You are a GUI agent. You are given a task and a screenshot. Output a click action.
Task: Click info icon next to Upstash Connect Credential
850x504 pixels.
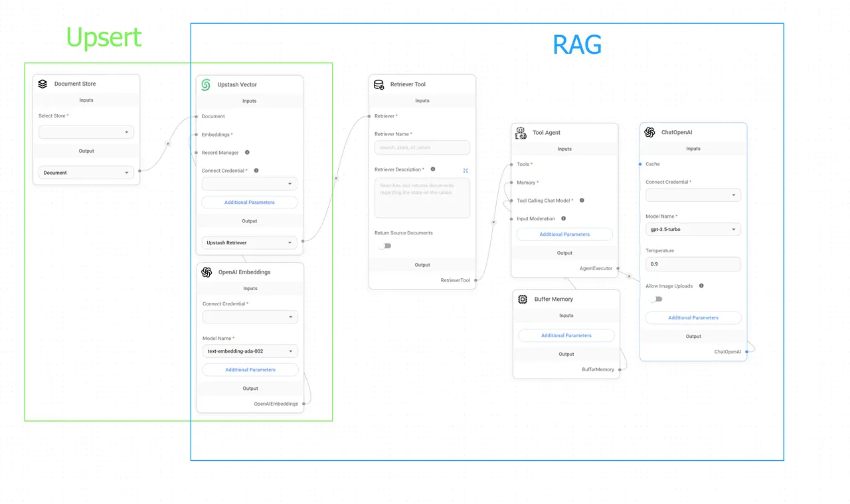click(256, 171)
